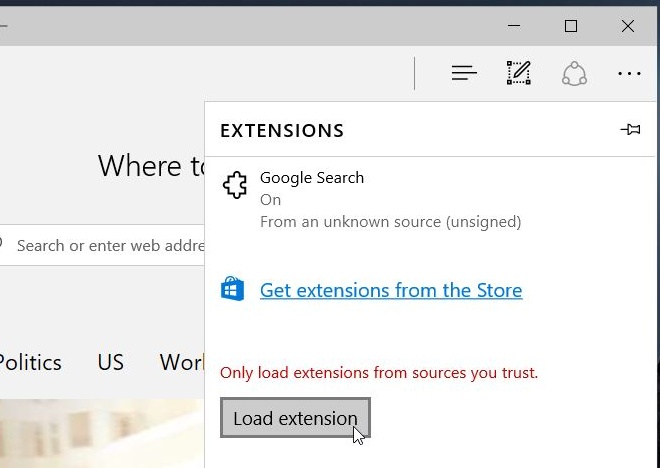This screenshot has width=660, height=468.
Task: Click the On status of Google Search
Action: [270, 200]
